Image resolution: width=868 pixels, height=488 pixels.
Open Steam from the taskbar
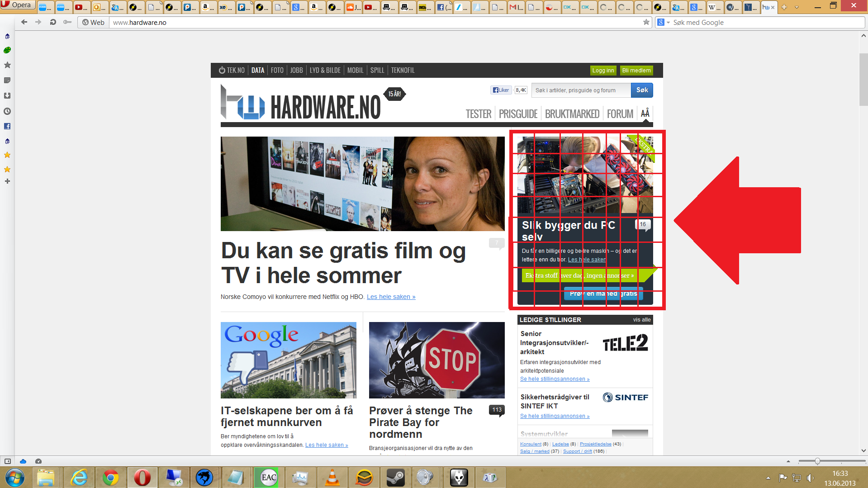(395, 477)
